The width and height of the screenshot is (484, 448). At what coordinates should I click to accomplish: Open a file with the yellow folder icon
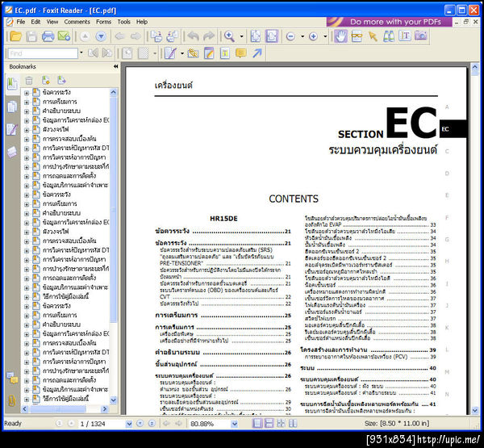click(x=15, y=36)
